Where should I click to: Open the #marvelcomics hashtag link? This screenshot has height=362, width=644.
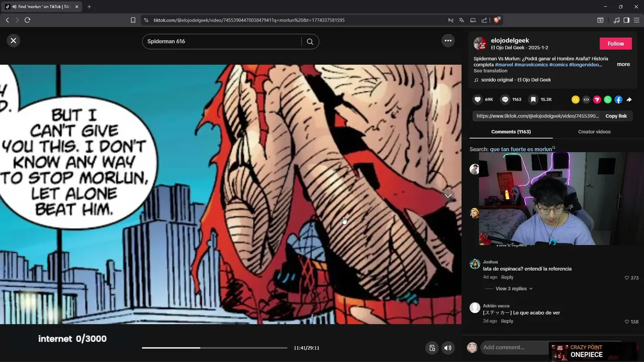coord(531,65)
